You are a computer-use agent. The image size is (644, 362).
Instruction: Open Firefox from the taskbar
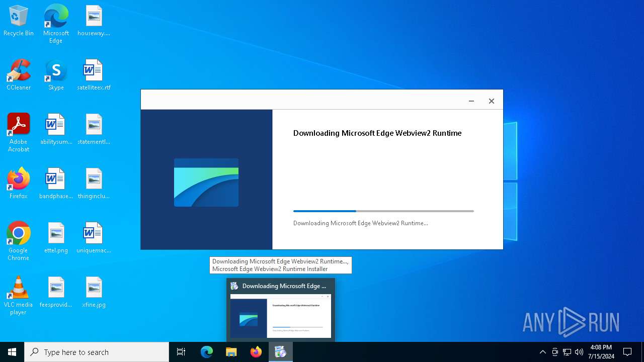pos(256,352)
